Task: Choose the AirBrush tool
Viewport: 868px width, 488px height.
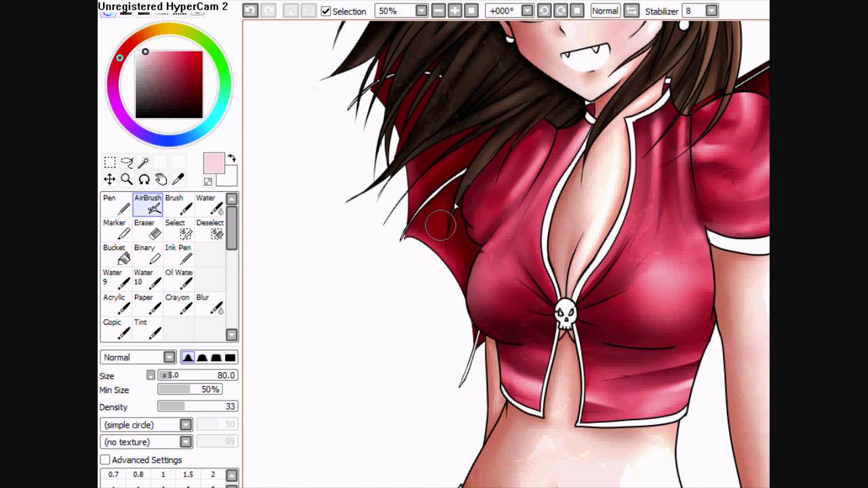Action: click(x=148, y=205)
